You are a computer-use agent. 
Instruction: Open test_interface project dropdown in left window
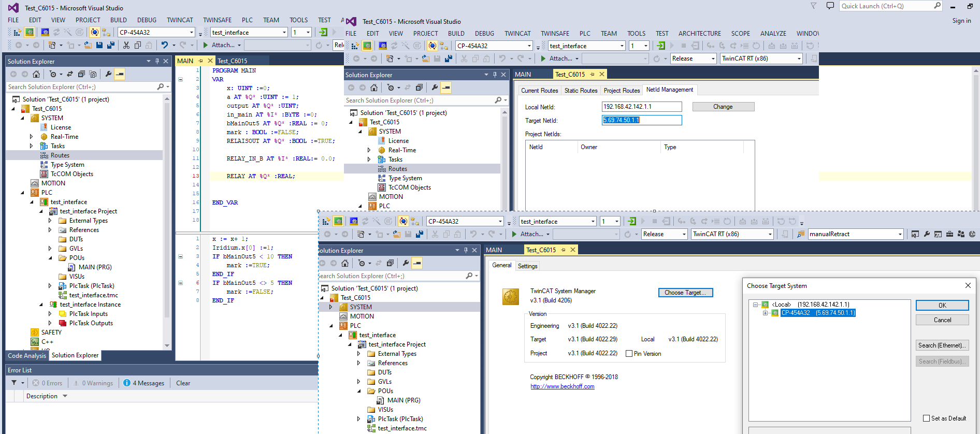pyautogui.click(x=284, y=32)
